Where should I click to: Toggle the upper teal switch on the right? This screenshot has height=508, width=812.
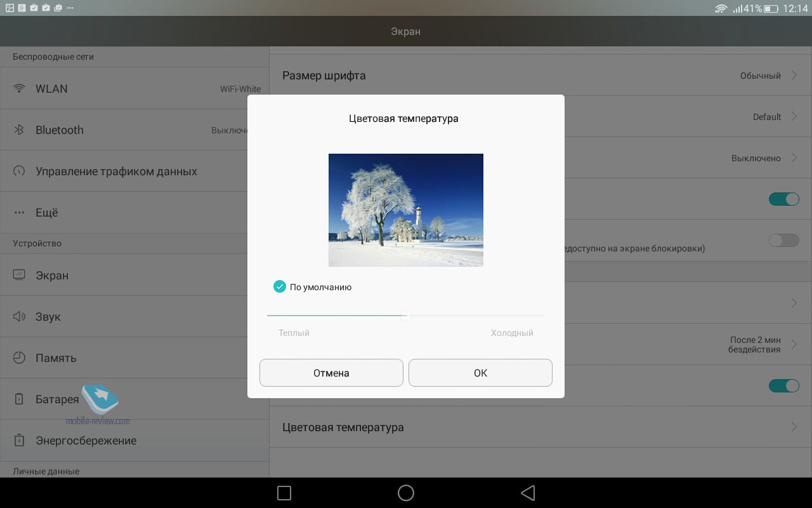(784, 199)
